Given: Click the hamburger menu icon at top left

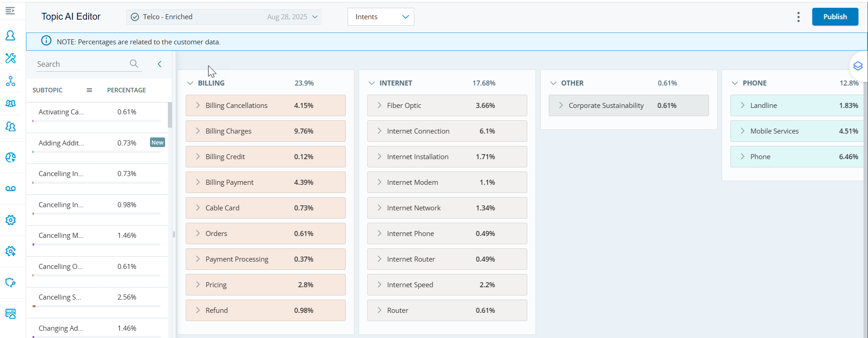Looking at the screenshot, I should click(10, 11).
